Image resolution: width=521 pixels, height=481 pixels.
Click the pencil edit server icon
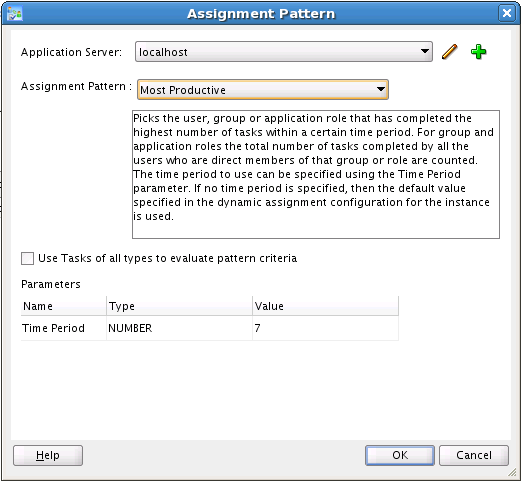click(x=449, y=52)
